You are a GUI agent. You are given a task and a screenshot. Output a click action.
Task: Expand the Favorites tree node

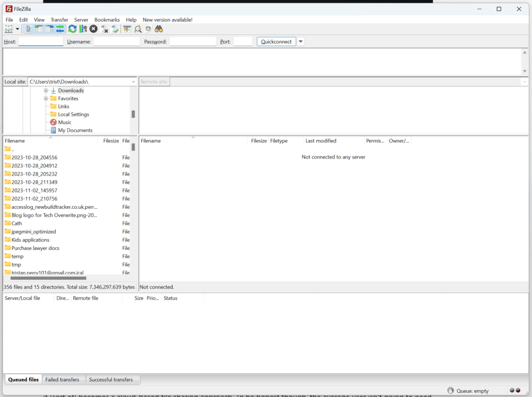coord(46,98)
